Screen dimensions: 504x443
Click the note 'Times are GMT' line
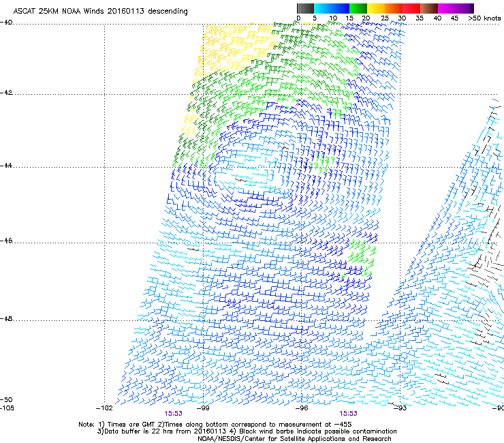click(215, 425)
